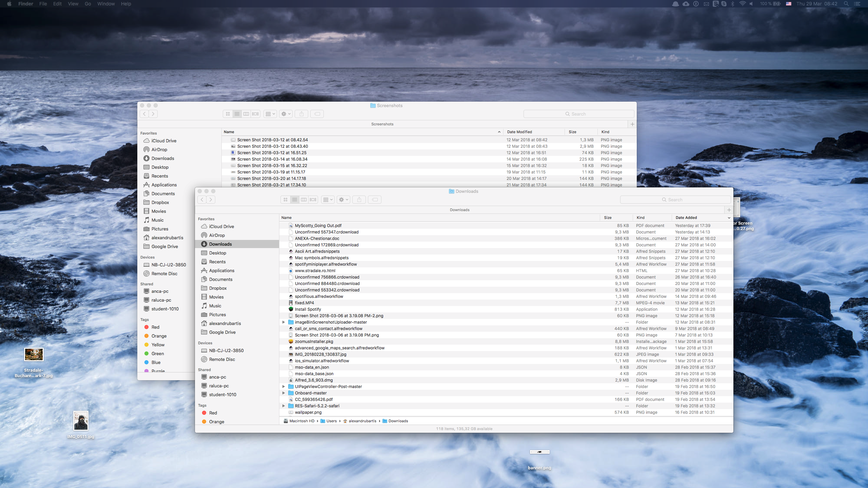Open Notification Center in menu bar
The width and height of the screenshot is (868, 488).
857,4
